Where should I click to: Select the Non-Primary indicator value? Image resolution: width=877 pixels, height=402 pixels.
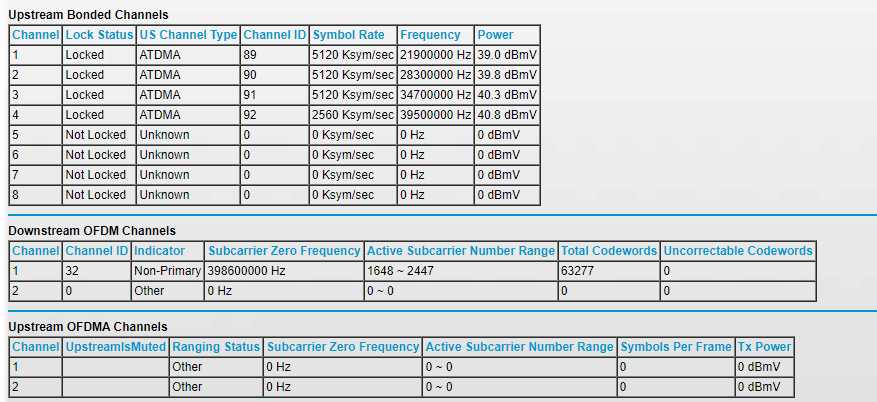(x=167, y=271)
